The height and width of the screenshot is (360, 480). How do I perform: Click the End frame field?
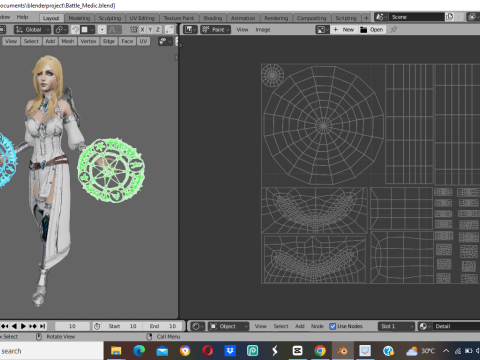pyautogui.click(x=163, y=326)
